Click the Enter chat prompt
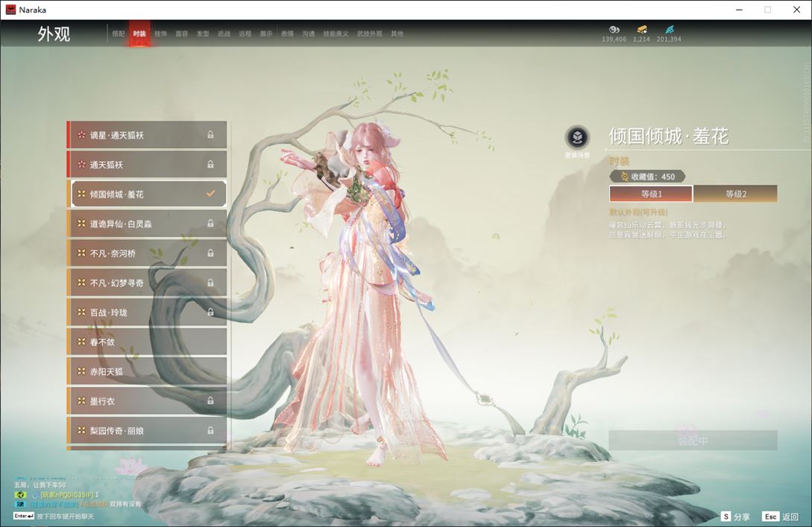The width and height of the screenshot is (812, 527). (54, 516)
